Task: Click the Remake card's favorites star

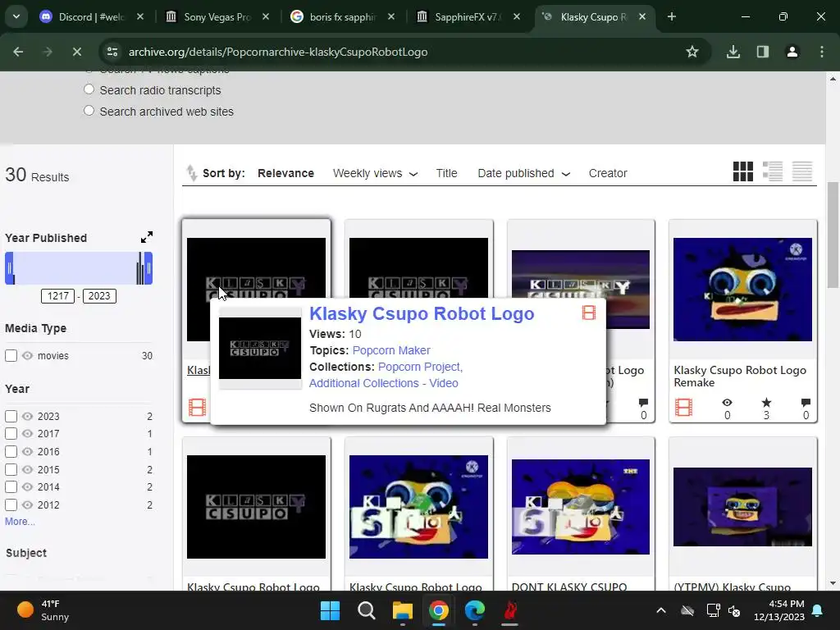Action: click(x=766, y=402)
